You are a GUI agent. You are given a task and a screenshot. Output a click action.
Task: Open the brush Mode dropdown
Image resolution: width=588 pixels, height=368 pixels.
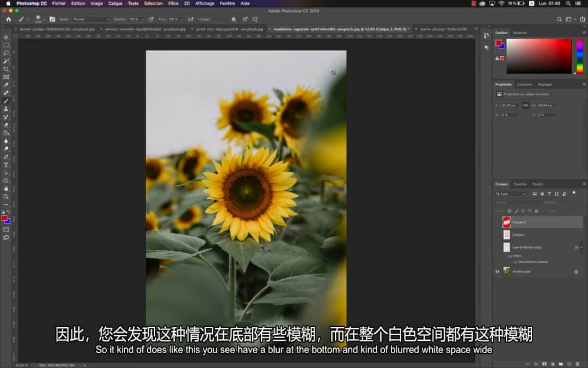(x=91, y=19)
